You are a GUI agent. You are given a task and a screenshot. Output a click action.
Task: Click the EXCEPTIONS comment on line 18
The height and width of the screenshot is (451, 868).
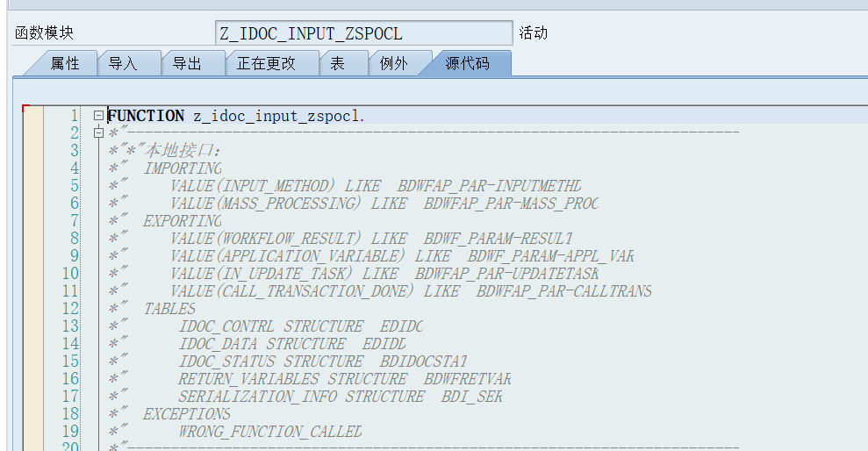187,414
